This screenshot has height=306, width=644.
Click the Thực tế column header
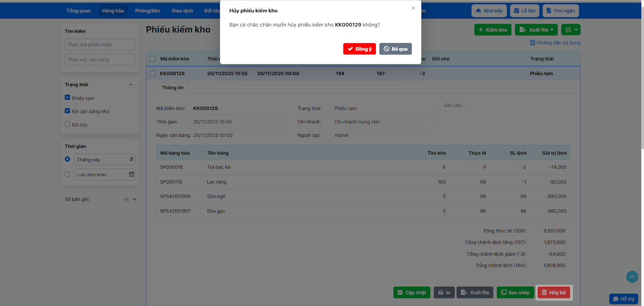pyautogui.click(x=477, y=153)
